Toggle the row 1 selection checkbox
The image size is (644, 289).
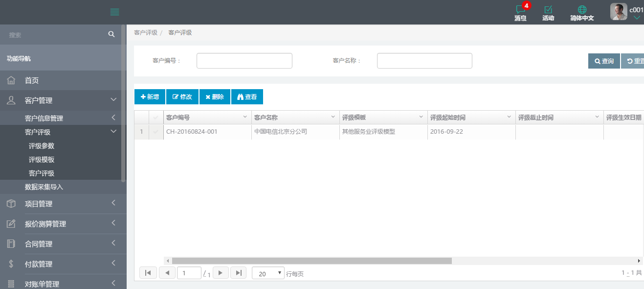pyautogui.click(x=156, y=132)
